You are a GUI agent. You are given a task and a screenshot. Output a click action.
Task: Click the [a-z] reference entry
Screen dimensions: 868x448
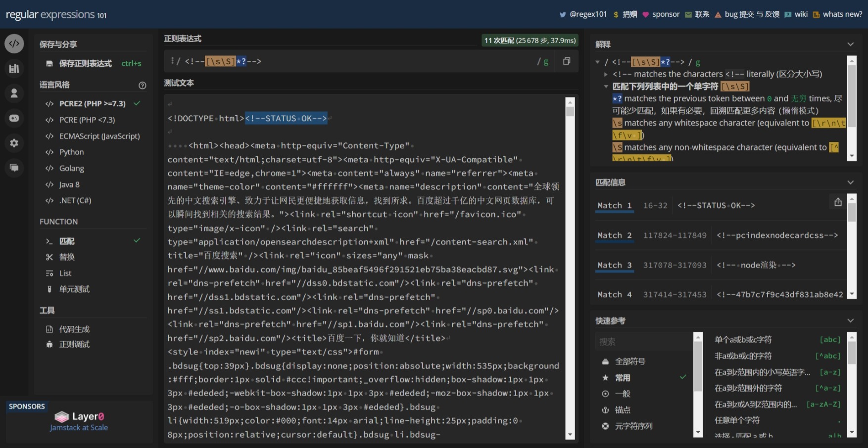point(777,372)
